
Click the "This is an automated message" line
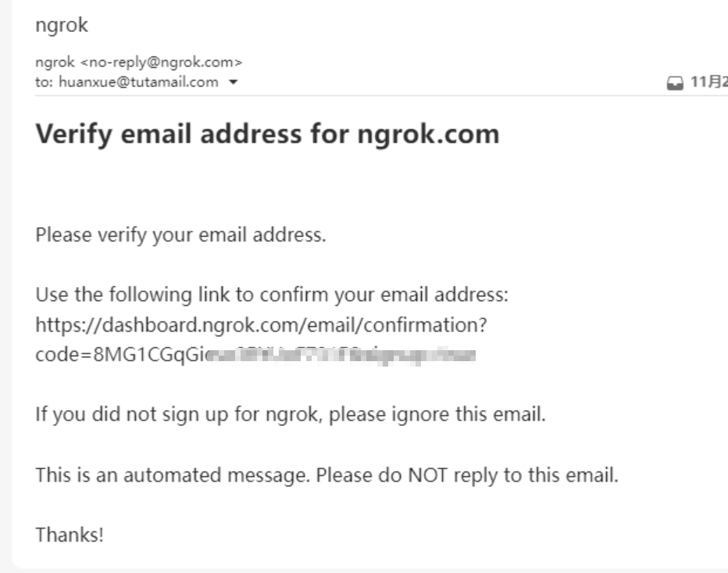(327, 475)
